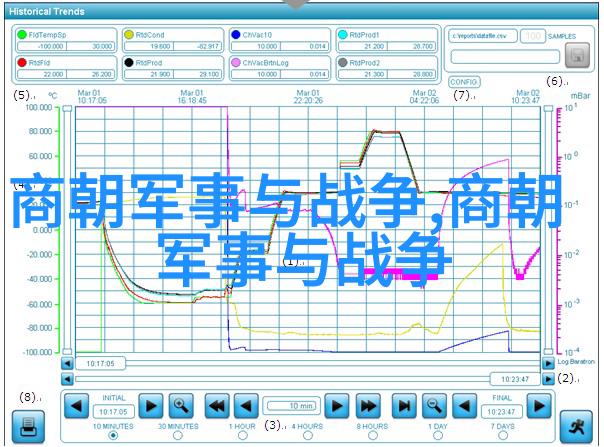Viewport: 604px width, 447px height.
Task: Step forward by the 10 min interval
Action: tap(337, 406)
